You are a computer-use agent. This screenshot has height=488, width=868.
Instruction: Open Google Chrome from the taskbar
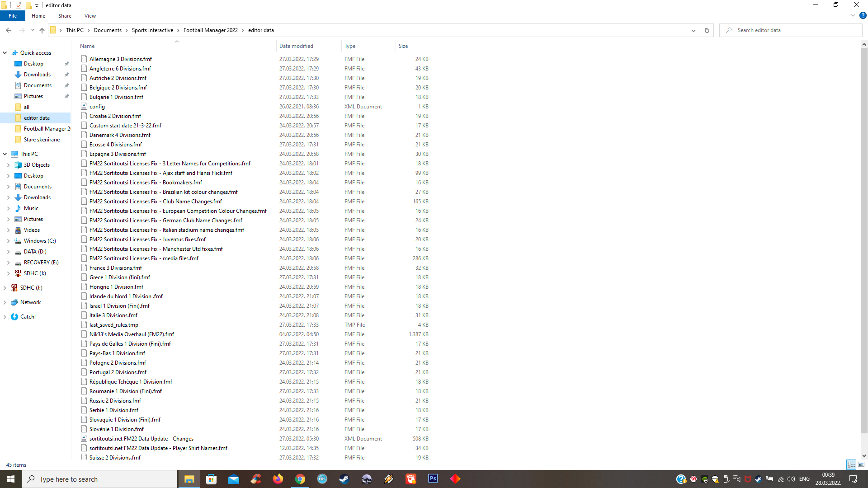(300, 479)
